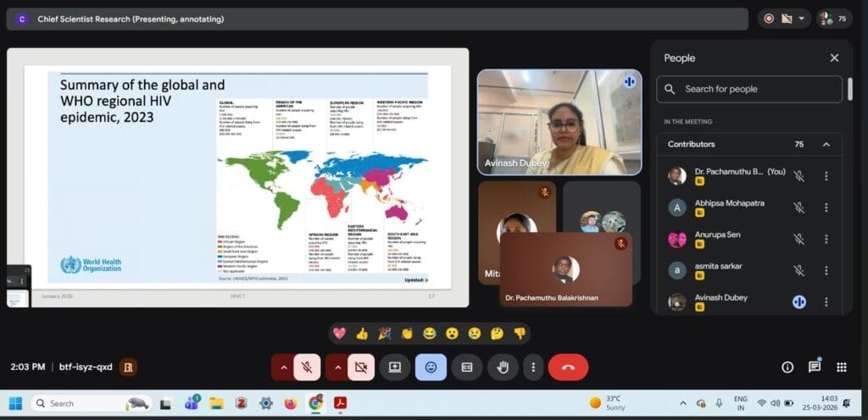This screenshot has width=868, height=420.
Task: Collapse the Contributors list
Action: [x=826, y=145]
